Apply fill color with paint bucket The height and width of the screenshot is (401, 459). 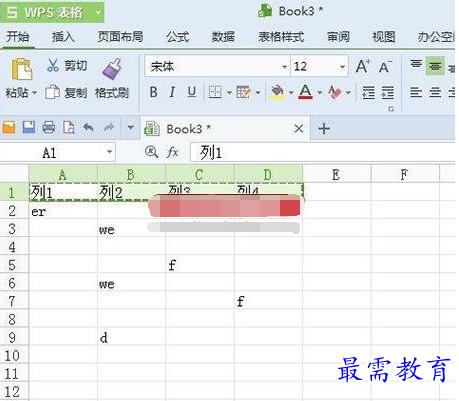277,92
